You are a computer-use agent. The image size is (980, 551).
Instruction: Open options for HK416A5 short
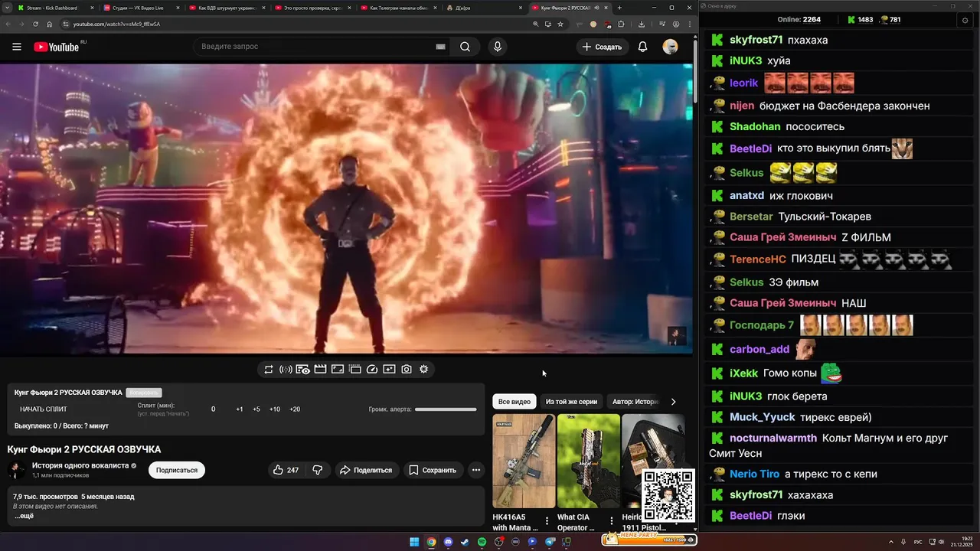tap(547, 520)
